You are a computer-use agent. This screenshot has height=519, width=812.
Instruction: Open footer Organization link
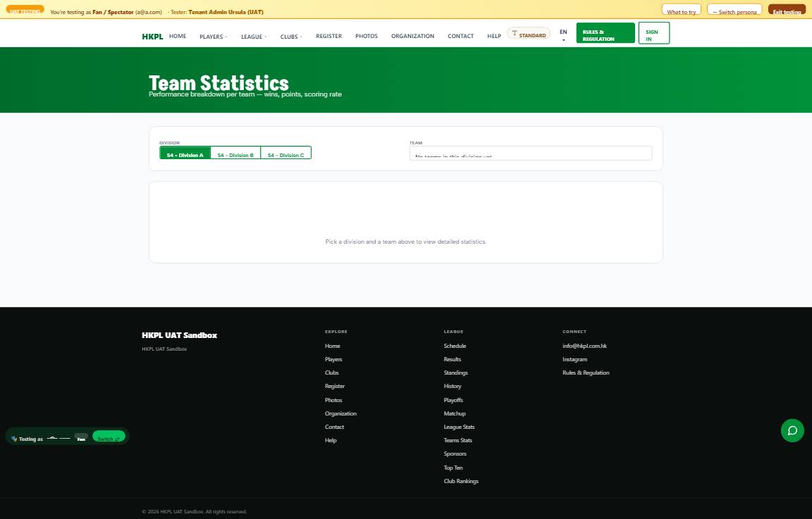coord(340,413)
